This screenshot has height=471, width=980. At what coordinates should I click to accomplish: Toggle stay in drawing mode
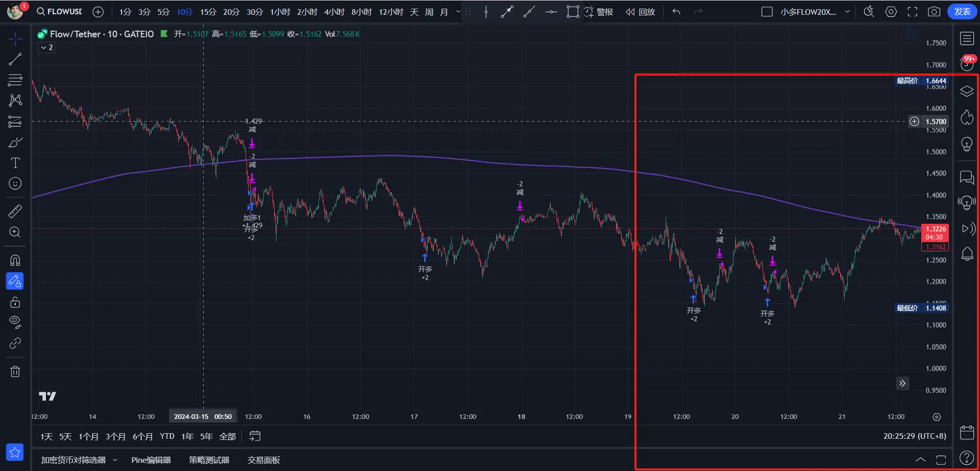[15, 281]
